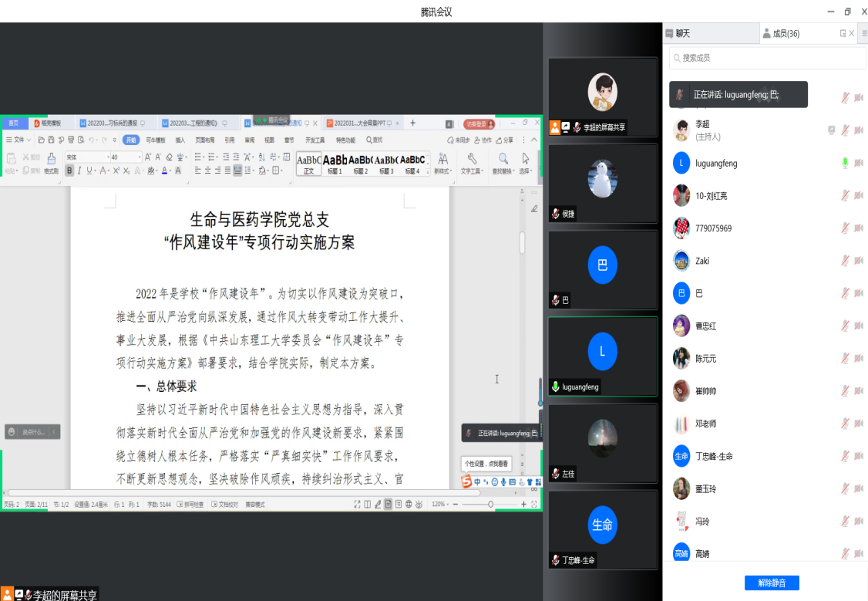Click the pop-out icon in the members panel header
The width and height of the screenshot is (868, 601).
(x=843, y=34)
